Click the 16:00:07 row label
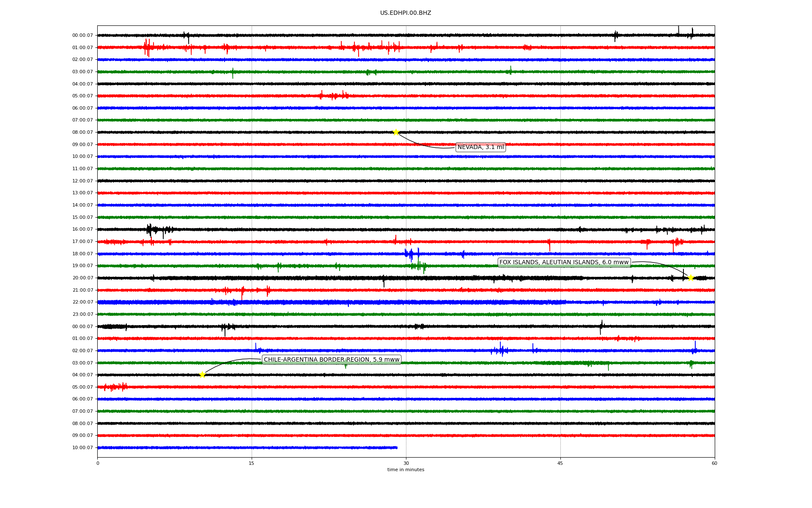This screenshot has width=812, height=508. (x=82, y=229)
